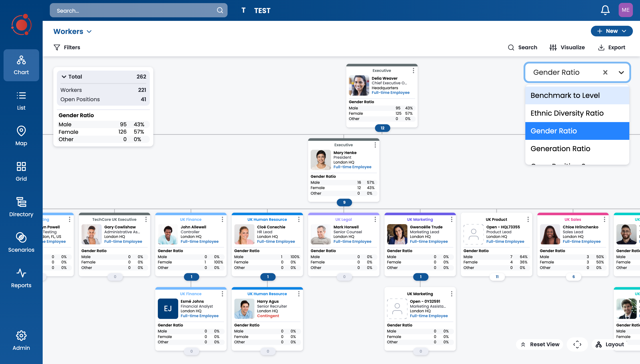The width and height of the screenshot is (640, 364).
Task: Open the Filters panel
Action: tap(67, 47)
